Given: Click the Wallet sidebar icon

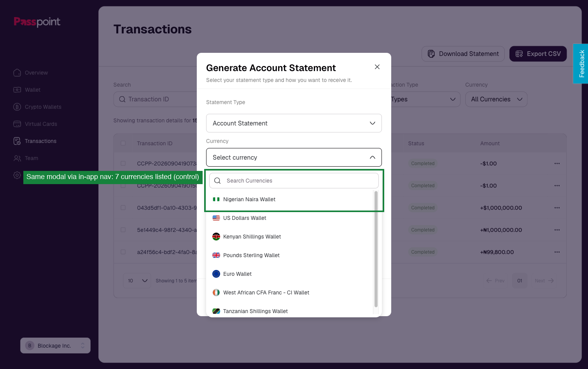Looking at the screenshot, I should click(17, 90).
